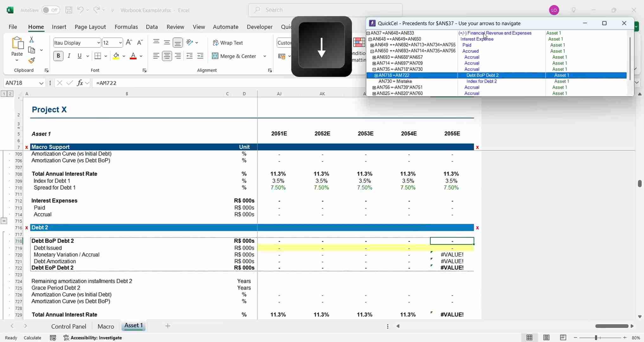
Task: Click the Save disk icon
Action: (x=68, y=10)
